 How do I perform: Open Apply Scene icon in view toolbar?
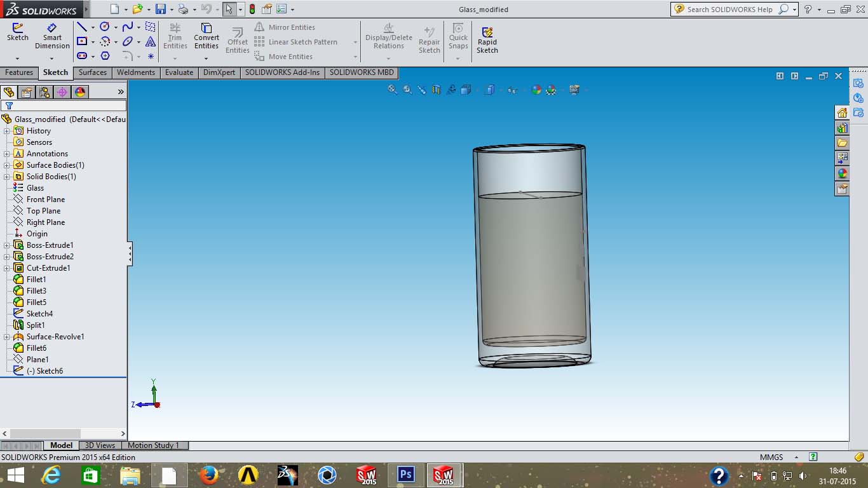[551, 90]
